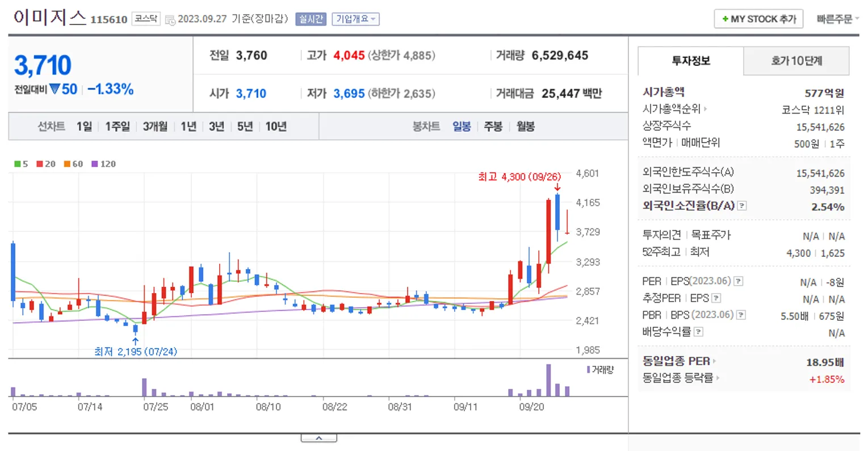Click the 코스닥 1211위 ranking value
The height and width of the screenshot is (451, 868).
click(813, 110)
